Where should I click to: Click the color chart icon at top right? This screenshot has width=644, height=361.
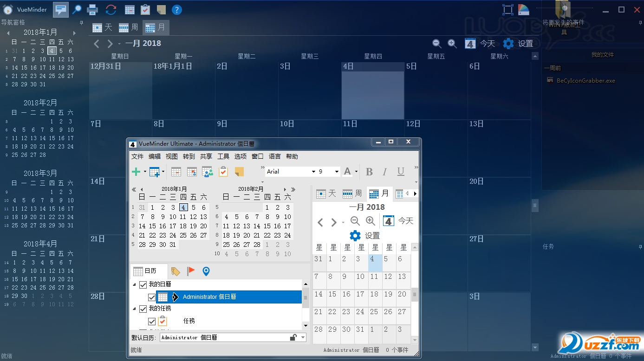pyautogui.click(x=523, y=10)
